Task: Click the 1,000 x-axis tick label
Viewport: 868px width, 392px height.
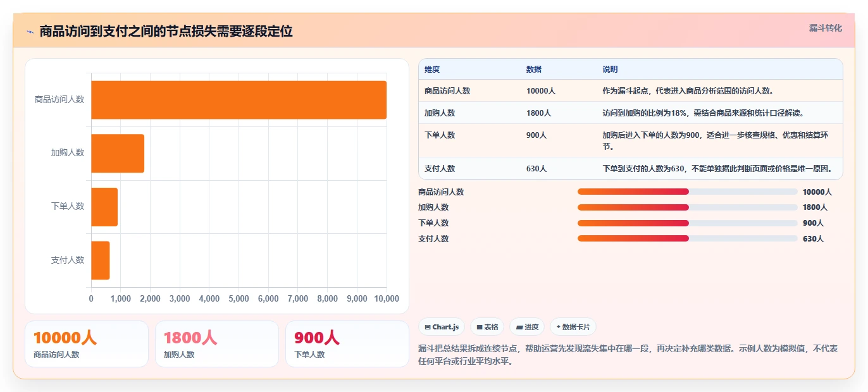Action: coord(120,298)
